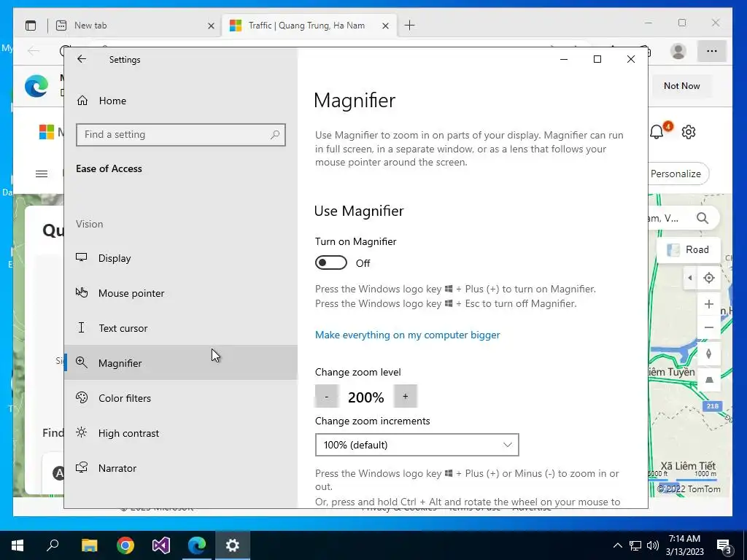Viewport: 747px width, 560px height.
Task: Click the Find a setting search box
Action: [x=181, y=135]
